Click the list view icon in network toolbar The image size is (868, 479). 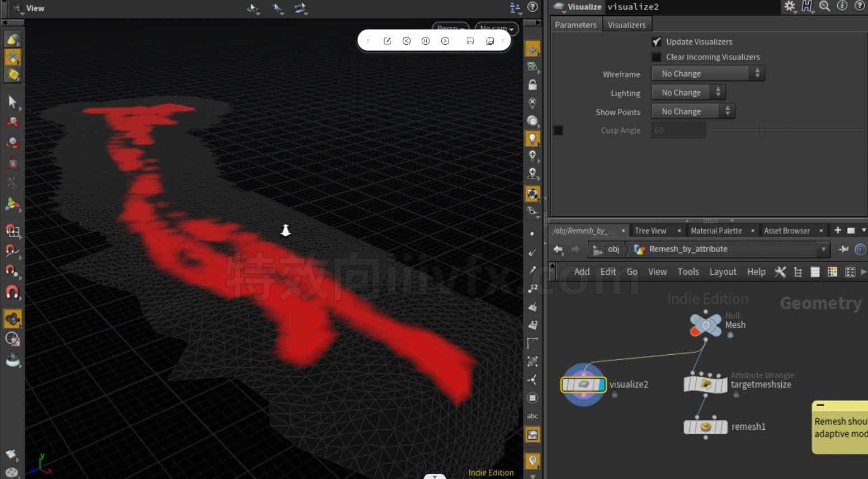point(815,272)
